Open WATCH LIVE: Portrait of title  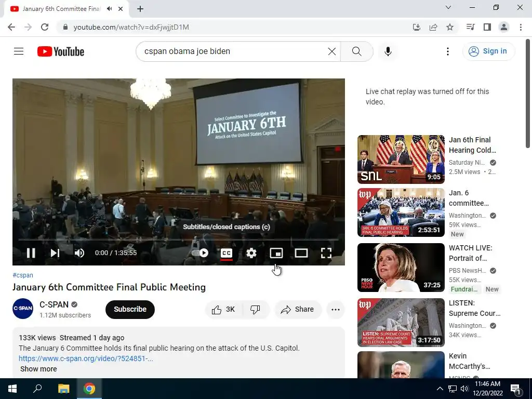(x=470, y=253)
